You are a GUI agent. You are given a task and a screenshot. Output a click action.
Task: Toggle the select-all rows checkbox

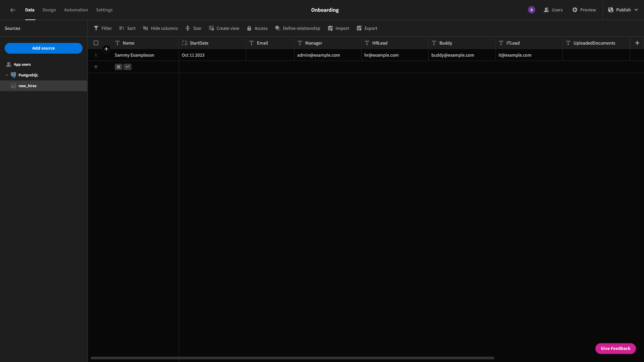click(96, 43)
